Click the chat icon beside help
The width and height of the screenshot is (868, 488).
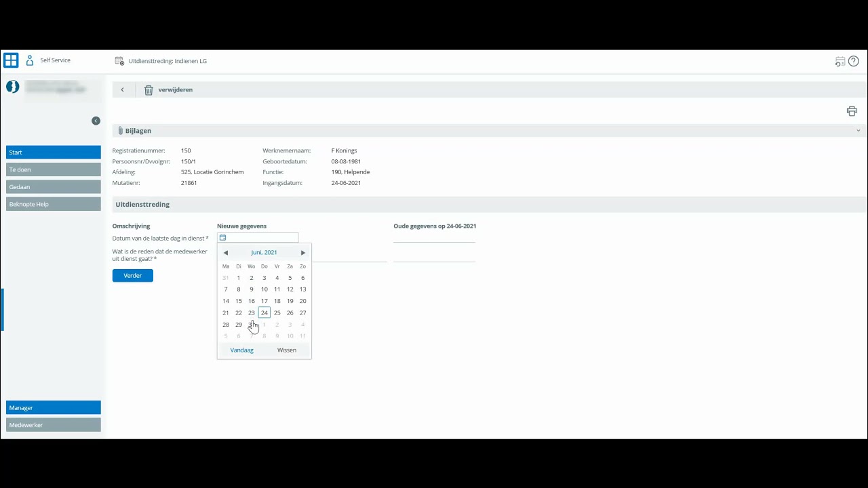point(840,62)
